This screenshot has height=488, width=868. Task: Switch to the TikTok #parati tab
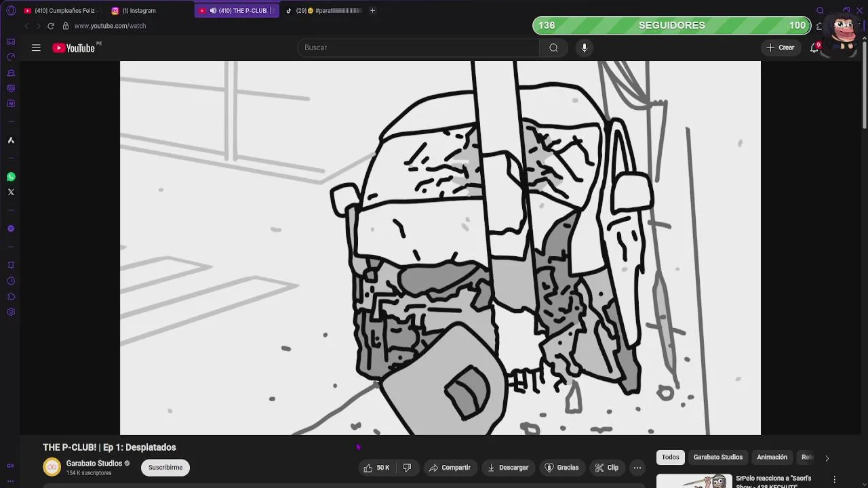[323, 11]
